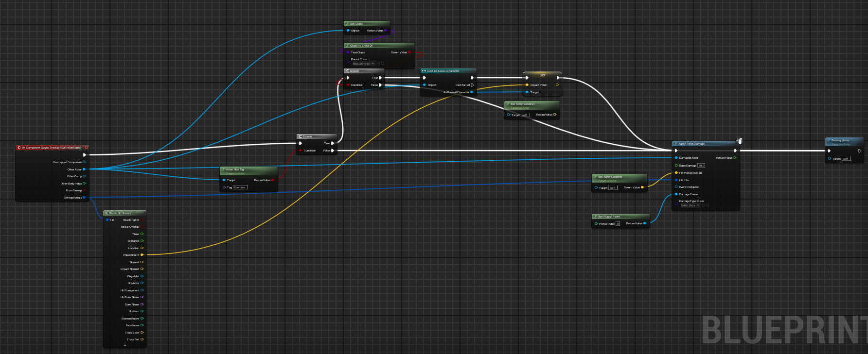Click the authority-only server icon on Apply Point Damage
The image size is (868, 354).
[x=740, y=141]
